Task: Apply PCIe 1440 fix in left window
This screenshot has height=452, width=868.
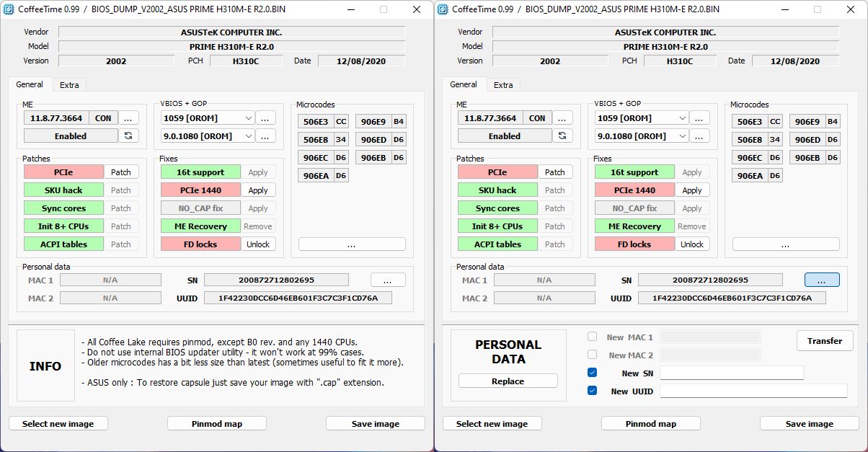Action: pos(258,190)
